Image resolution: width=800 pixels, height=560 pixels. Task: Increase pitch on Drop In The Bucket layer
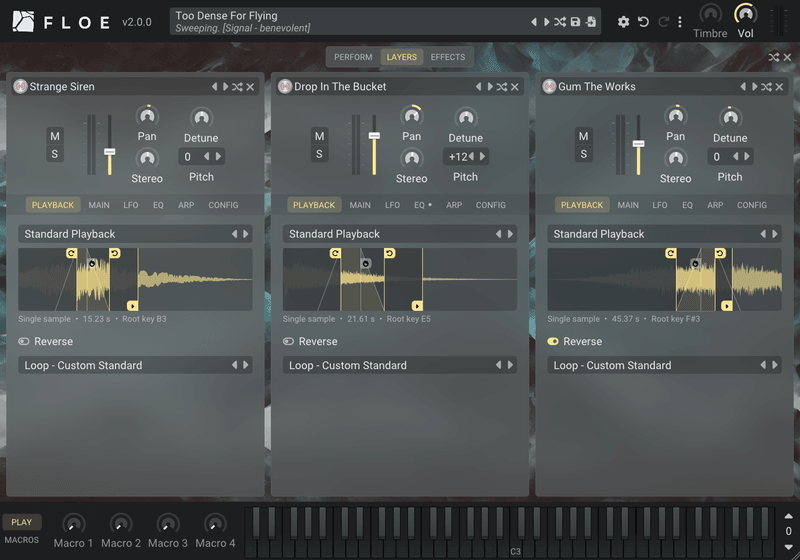pos(483,156)
